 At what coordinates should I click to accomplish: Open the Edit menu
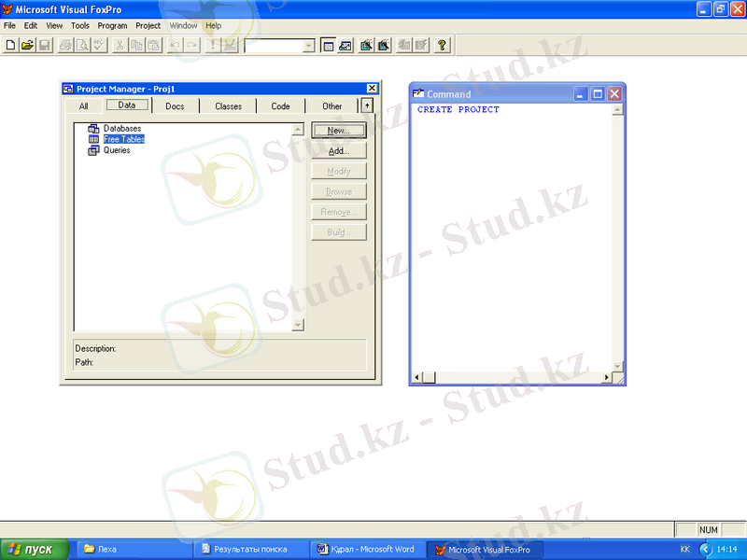(x=31, y=26)
